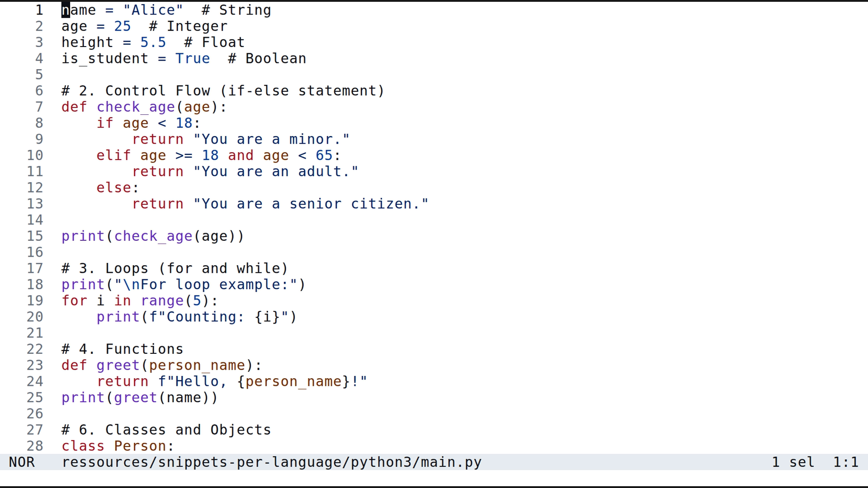Click the float value 5.5

click(x=152, y=42)
